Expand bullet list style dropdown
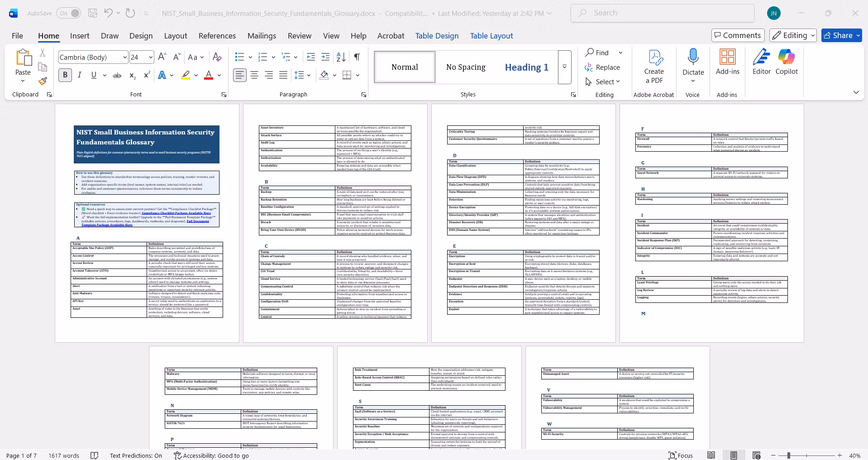 pyautogui.click(x=250, y=57)
